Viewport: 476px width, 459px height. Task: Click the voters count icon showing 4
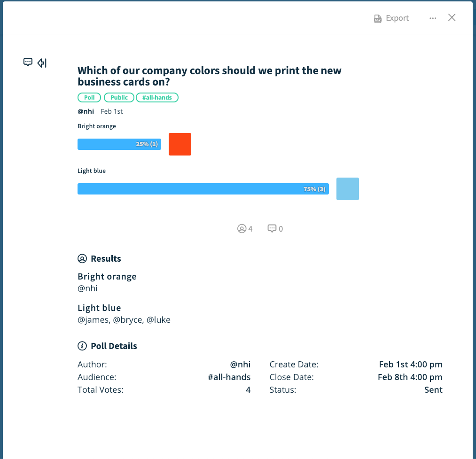click(x=242, y=229)
